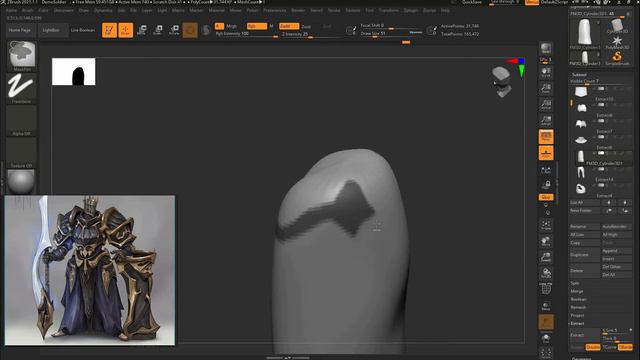
Task: Click the Rotate view icon on right shelf
Action: (x=546, y=273)
